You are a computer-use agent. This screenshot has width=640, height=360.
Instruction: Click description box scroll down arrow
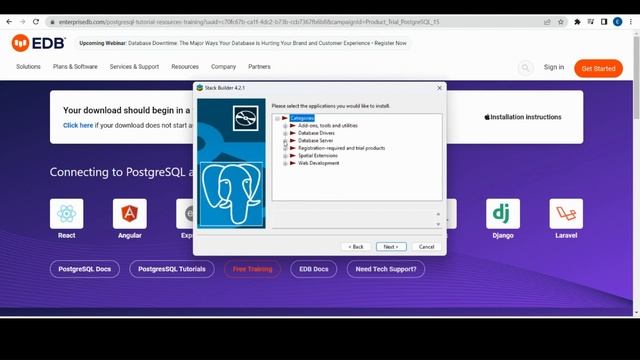tap(438, 224)
